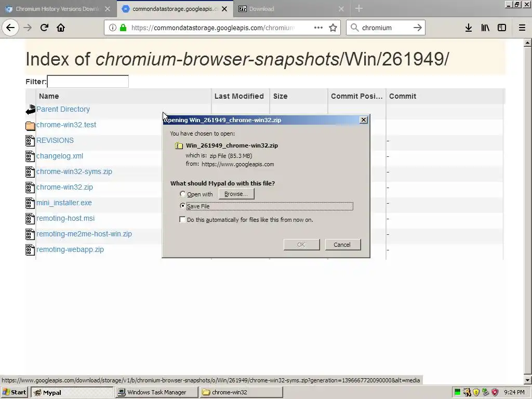Click Browse to choose an application
This screenshot has width=532, height=399.
click(236, 194)
